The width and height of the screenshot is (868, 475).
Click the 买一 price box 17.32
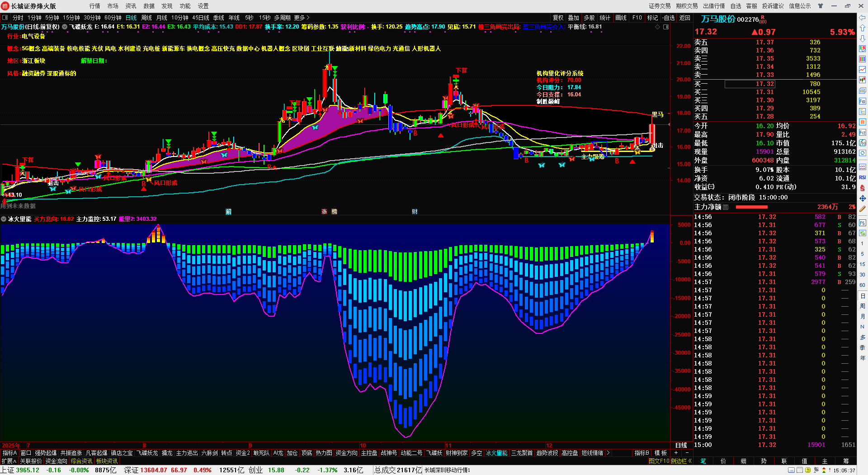coord(750,84)
